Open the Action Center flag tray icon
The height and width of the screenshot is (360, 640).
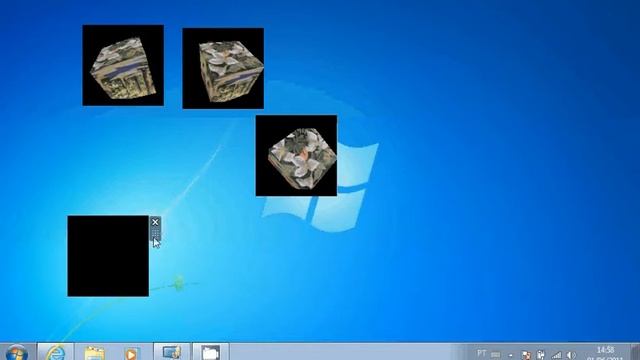(526, 355)
